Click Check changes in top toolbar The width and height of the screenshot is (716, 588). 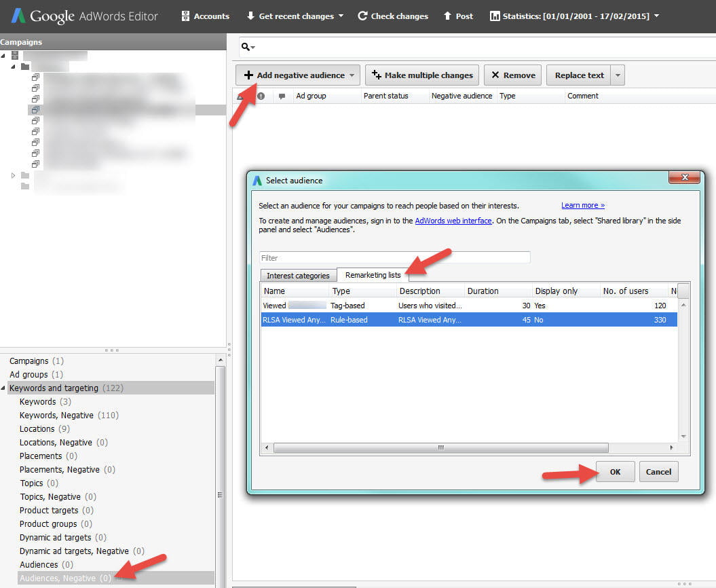click(393, 16)
